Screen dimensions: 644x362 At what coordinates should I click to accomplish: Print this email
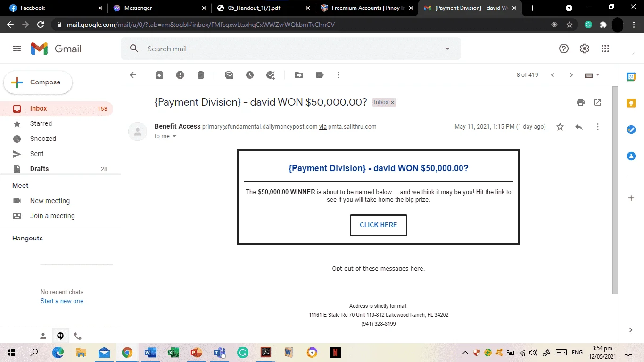581,102
